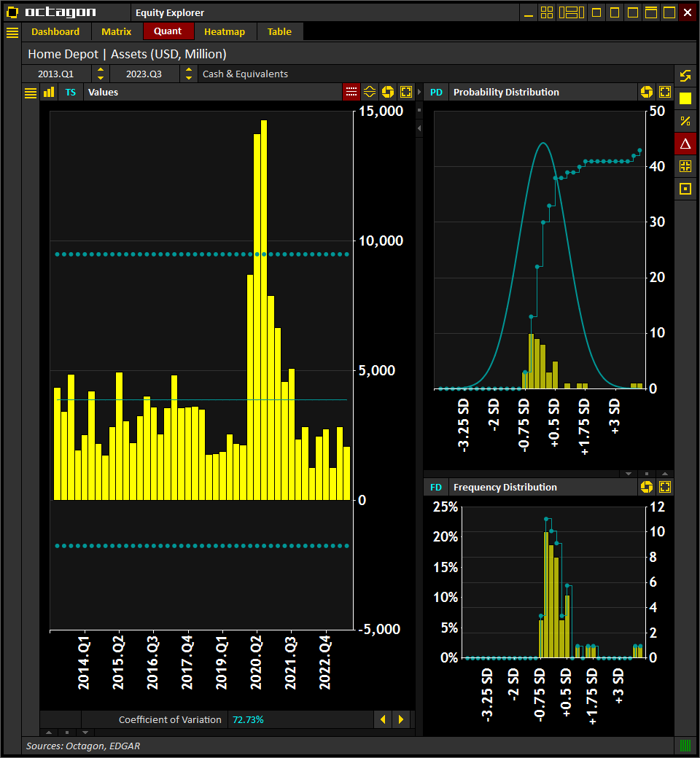
Task: Click up triangle above Frequency Distribution
Action: [665, 474]
